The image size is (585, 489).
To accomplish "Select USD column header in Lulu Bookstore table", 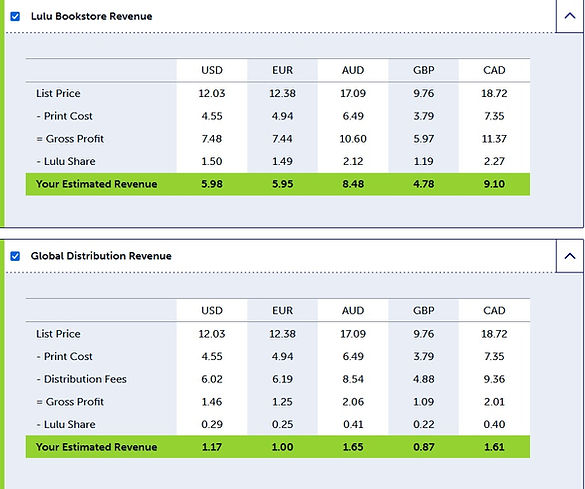I will [x=212, y=70].
